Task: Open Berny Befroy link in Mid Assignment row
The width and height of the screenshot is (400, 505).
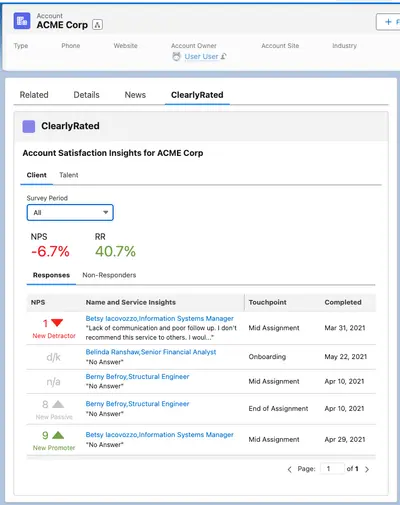Action: (137, 377)
